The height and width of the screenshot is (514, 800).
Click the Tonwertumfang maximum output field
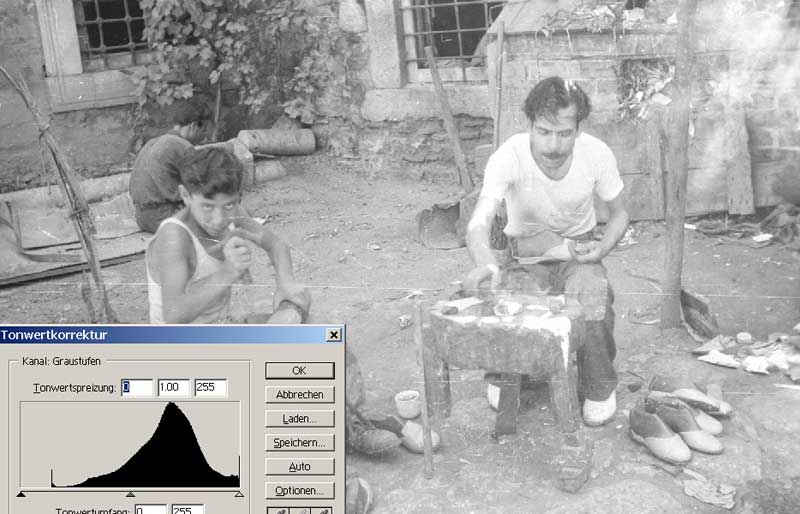[x=187, y=510]
